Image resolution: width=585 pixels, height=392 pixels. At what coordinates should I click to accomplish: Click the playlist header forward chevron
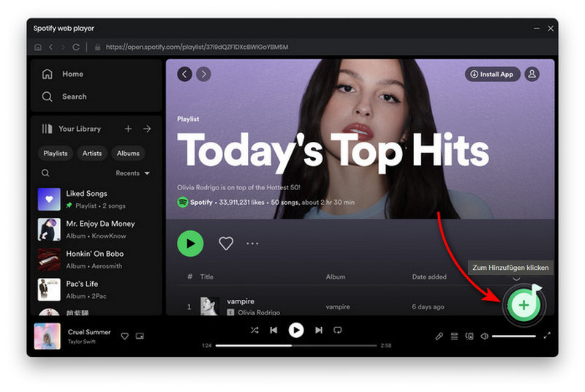[x=203, y=74]
